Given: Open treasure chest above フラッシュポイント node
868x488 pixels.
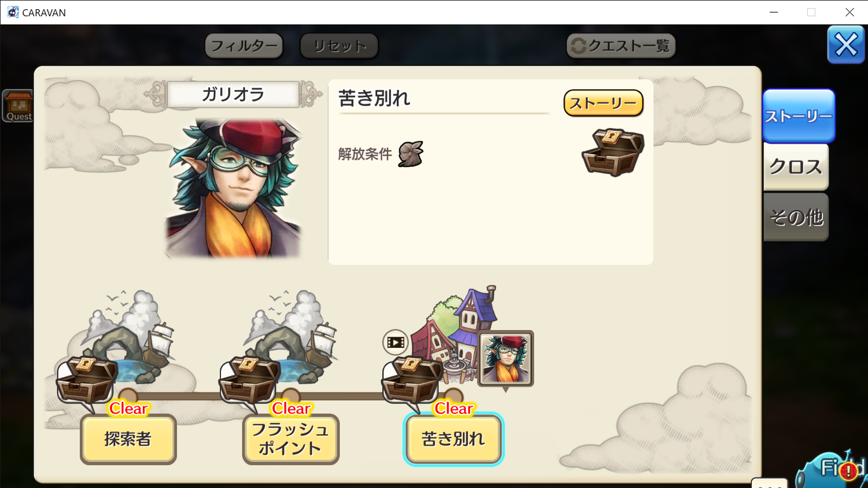Looking at the screenshot, I should (249, 380).
